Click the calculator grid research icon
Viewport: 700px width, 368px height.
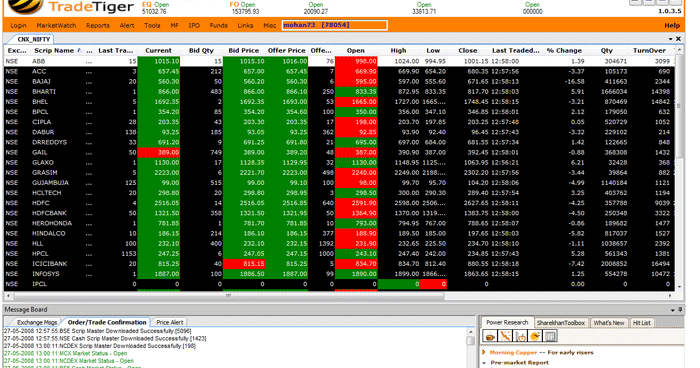pos(550,336)
